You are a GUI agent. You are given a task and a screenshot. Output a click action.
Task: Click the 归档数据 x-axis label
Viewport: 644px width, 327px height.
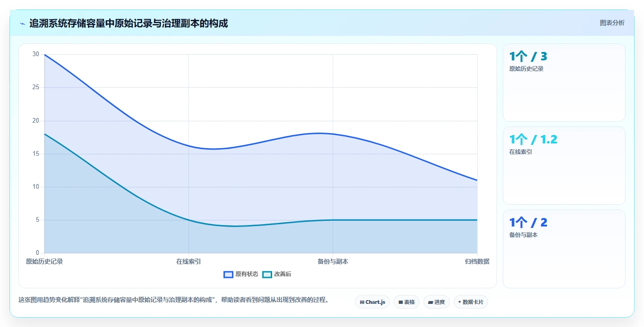pyautogui.click(x=477, y=261)
